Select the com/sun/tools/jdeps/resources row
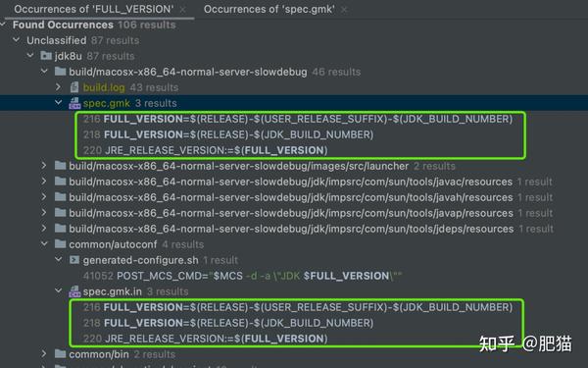This screenshot has height=368, width=588. click(x=294, y=229)
